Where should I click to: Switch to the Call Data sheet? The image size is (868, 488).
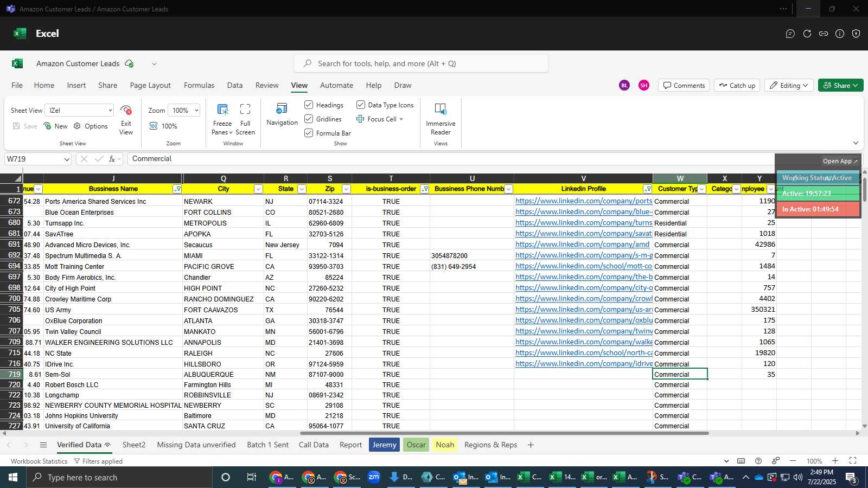point(314,445)
